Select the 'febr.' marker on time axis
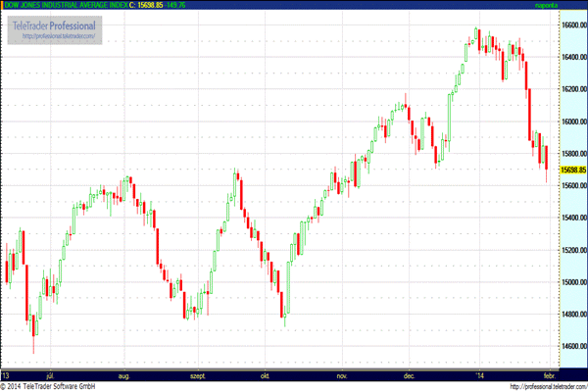Screen dimensions: 588x392 click(x=550, y=376)
